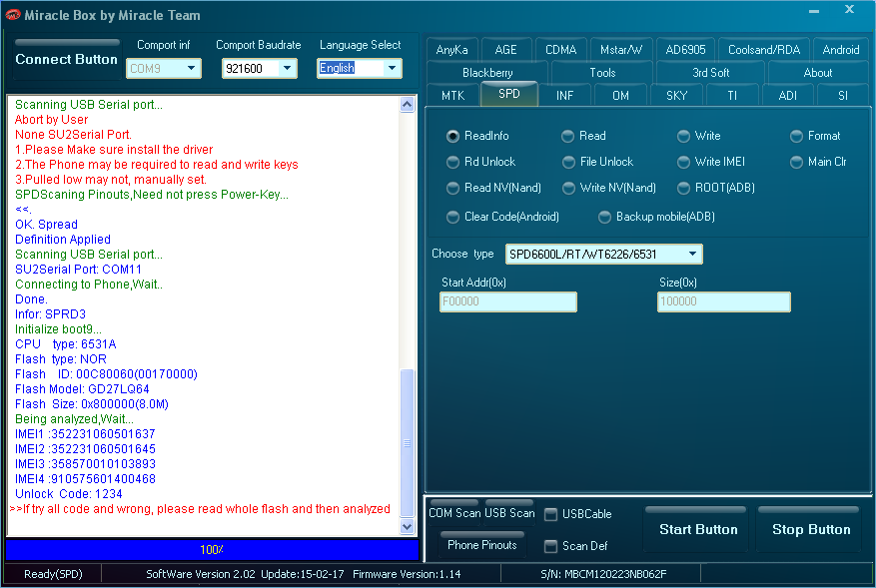Switch to the AD6905 tab
Image resolution: width=876 pixels, height=588 pixels.
[x=685, y=50]
